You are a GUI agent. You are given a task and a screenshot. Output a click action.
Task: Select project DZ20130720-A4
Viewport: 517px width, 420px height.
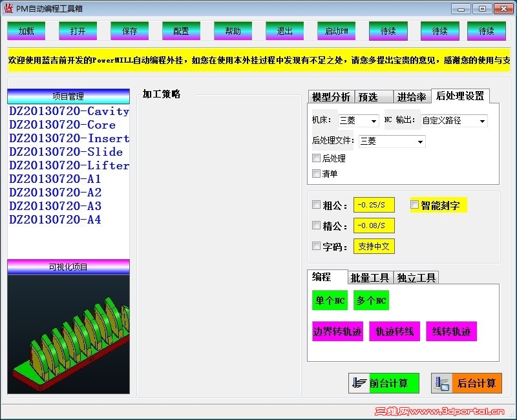(x=55, y=219)
